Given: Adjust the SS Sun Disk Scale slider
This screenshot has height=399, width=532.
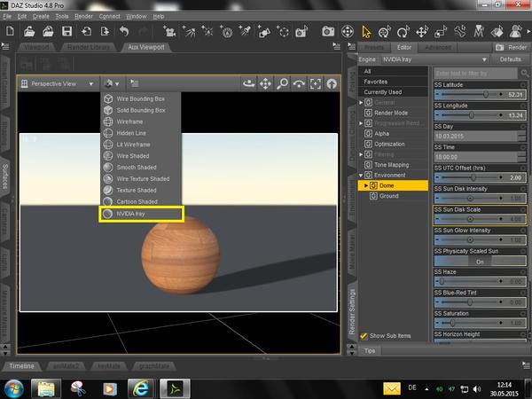Looking at the screenshot, I should (x=480, y=219).
